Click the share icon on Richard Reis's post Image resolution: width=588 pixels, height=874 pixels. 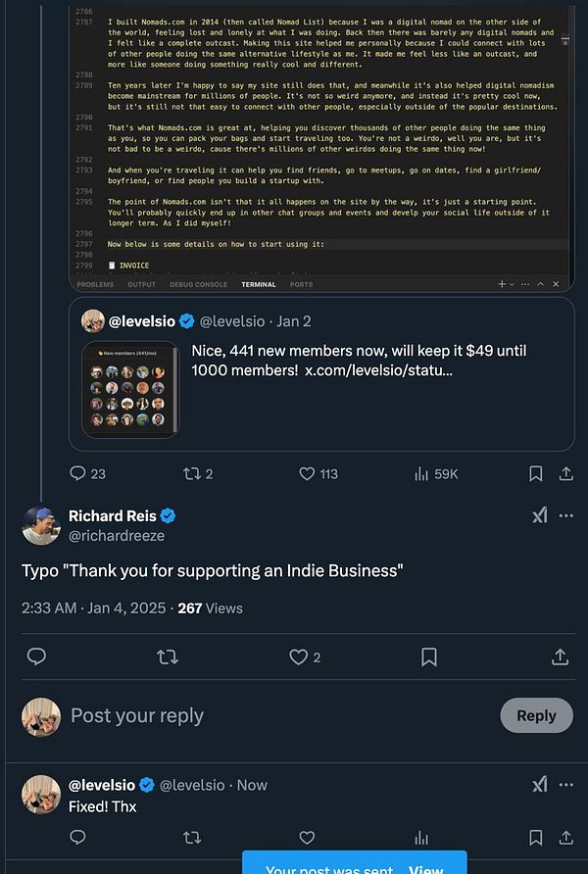point(560,656)
